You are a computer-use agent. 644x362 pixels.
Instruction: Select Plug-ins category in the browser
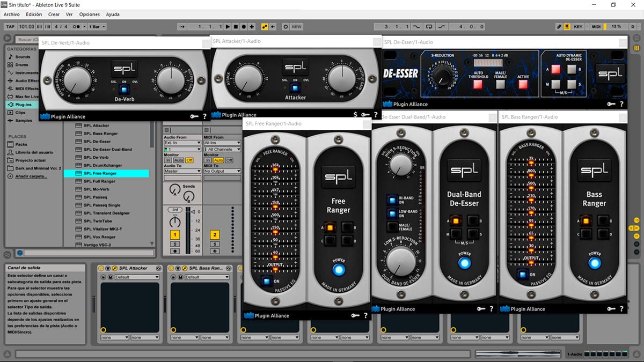pyautogui.click(x=23, y=105)
